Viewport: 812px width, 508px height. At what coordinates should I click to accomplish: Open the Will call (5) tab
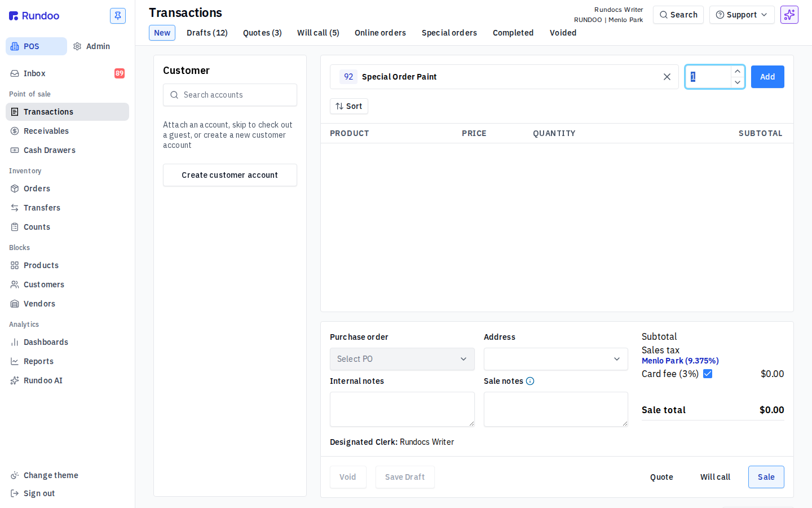(318, 33)
